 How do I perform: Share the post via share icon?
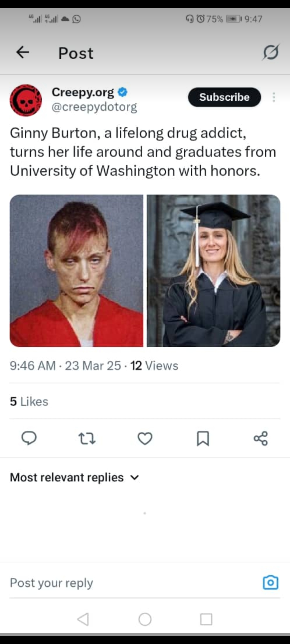[261, 438]
